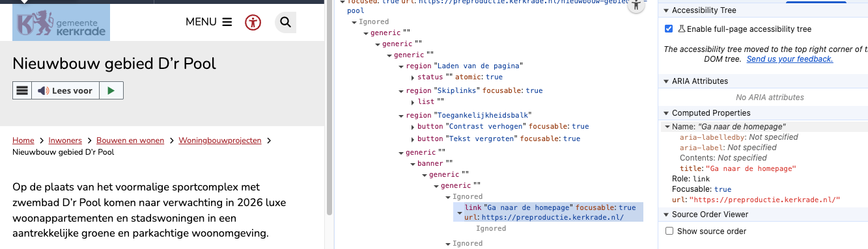The image size is (868, 249).
Task: Enable Show source order checkbox
Action: [669, 231]
